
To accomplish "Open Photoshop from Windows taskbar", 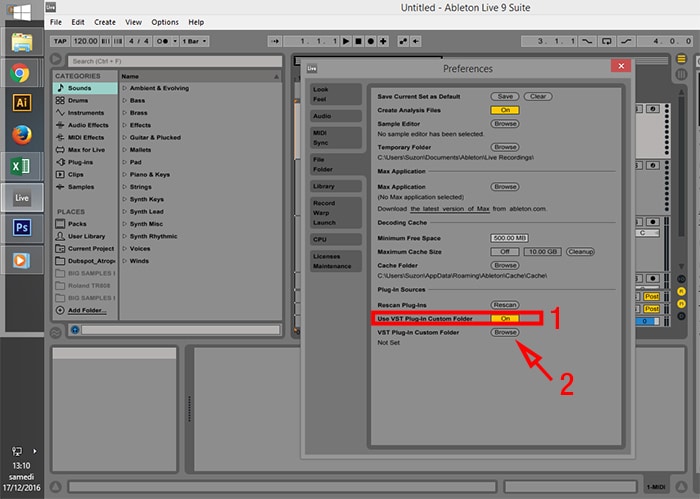I will click(x=22, y=228).
